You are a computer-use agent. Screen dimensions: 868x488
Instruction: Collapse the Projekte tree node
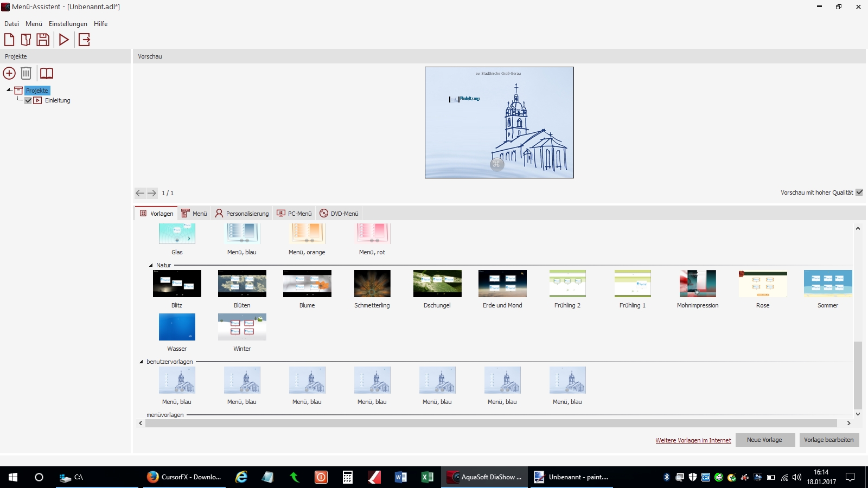point(9,90)
